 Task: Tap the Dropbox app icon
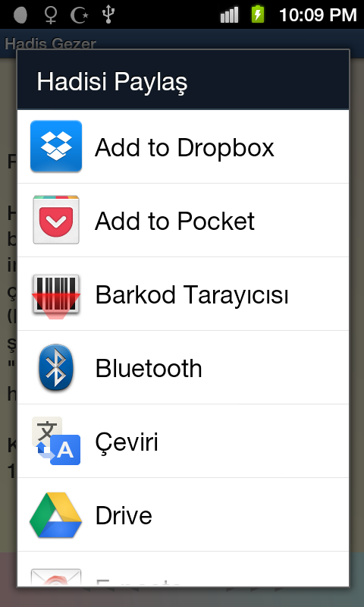56,146
